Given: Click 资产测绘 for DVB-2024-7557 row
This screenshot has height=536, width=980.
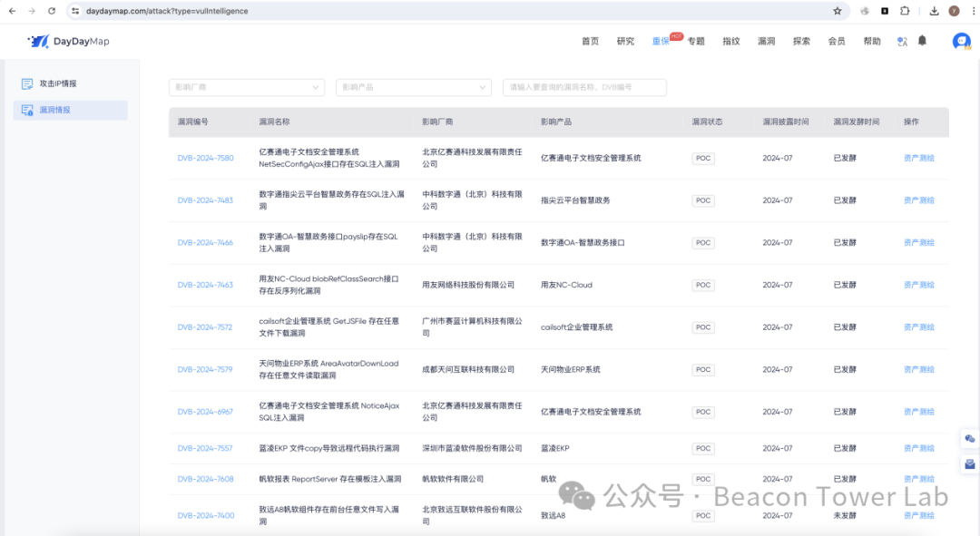Looking at the screenshot, I should 918,449.
